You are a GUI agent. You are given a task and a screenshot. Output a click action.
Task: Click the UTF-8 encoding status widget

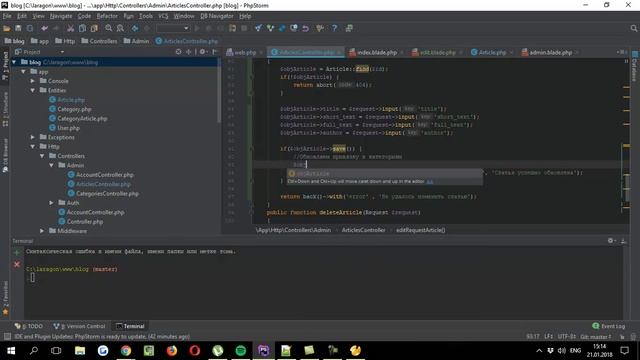(566, 337)
